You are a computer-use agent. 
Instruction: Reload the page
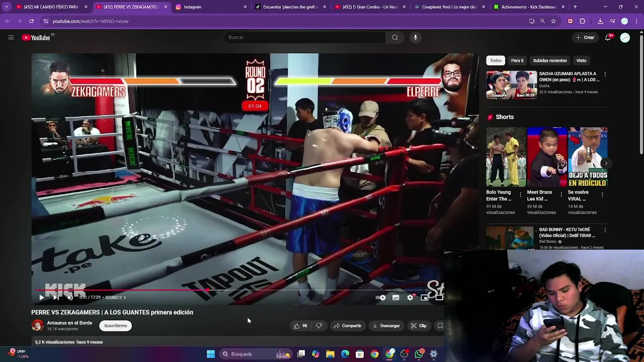[x=31, y=21]
